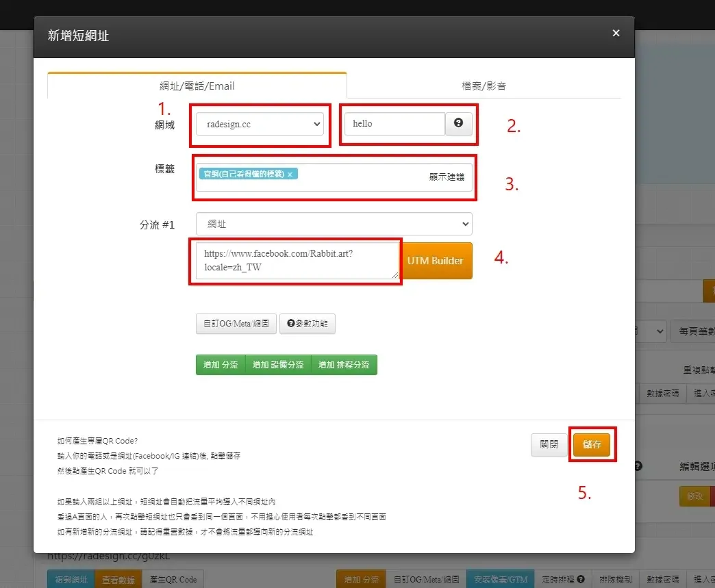Click 安裝像素/GTM in the background page
The width and height of the screenshot is (715, 588).
[501, 579]
